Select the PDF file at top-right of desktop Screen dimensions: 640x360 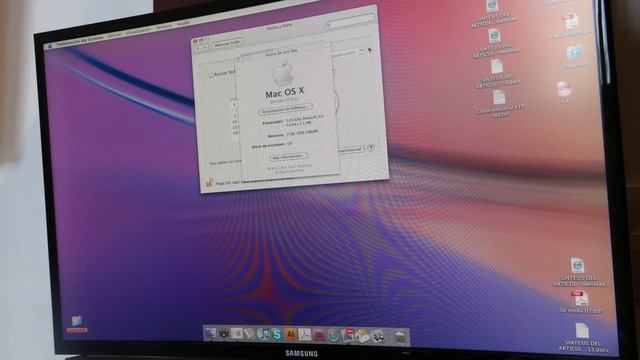[x=570, y=27]
